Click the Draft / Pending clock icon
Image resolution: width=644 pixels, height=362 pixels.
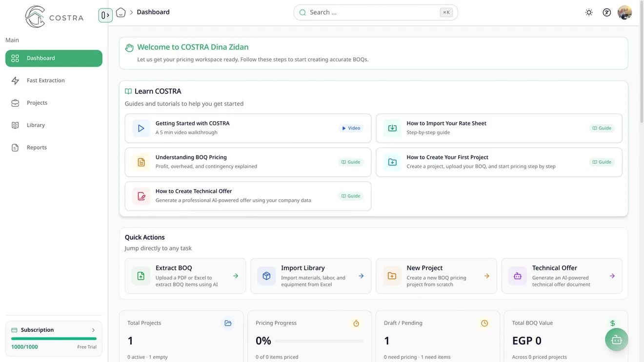[484, 324]
